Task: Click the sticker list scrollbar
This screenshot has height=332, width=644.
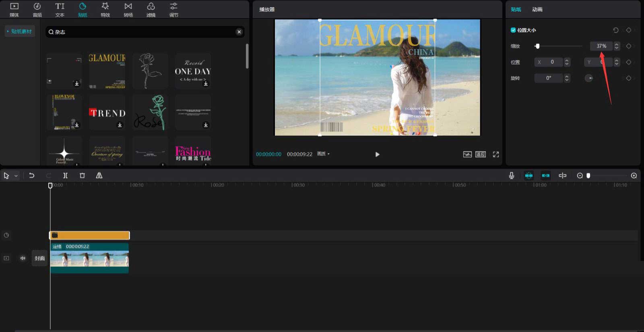Action: (247, 56)
